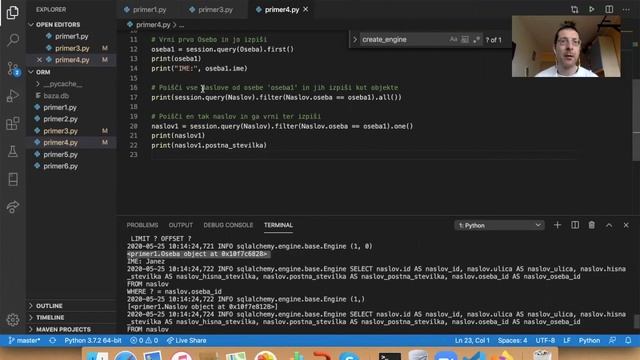The width and height of the screenshot is (640, 360).
Task: Open the Live Share activity bar icon
Action: point(13,207)
